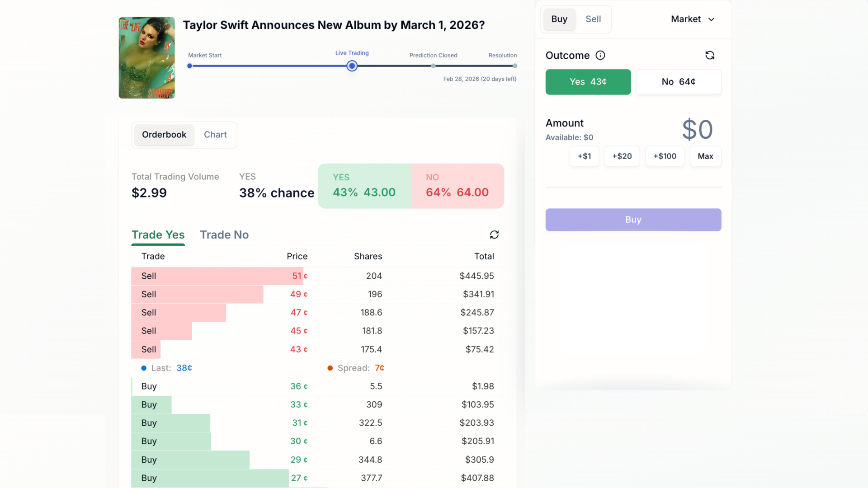This screenshot has height=488, width=868.
Task: Click the $0 amount input field
Action: point(697,130)
